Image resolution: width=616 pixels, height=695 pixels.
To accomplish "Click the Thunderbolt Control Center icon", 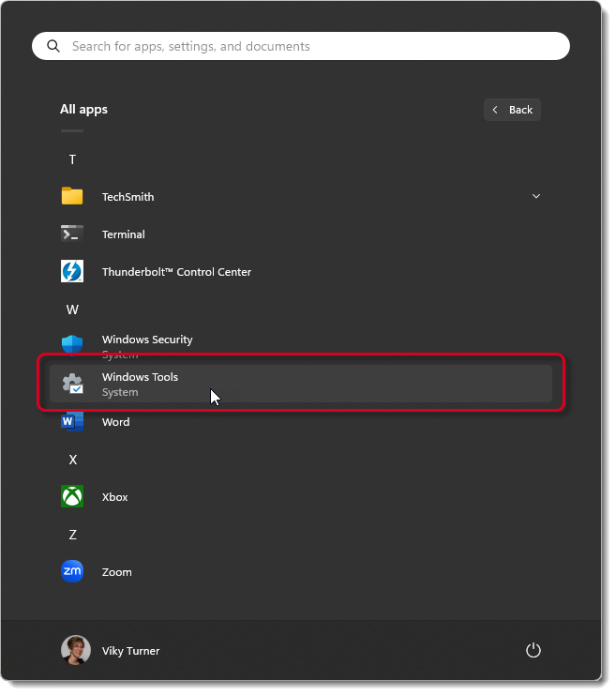I will [x=72, y=272].
